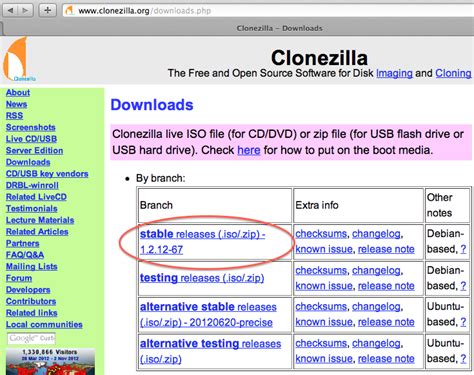Screen dimensions: 474x375
Task: Open release note link in testing row
Action: point(386,286)
